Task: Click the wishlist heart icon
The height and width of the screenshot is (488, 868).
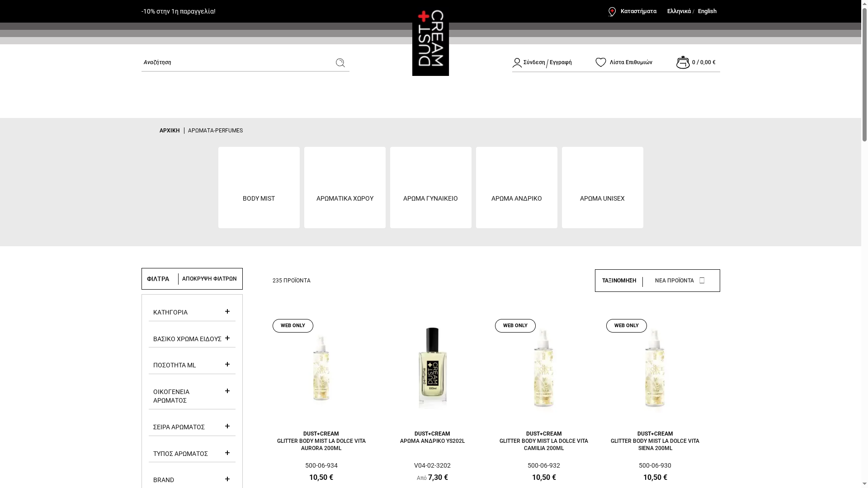Action: coord(600,62)
